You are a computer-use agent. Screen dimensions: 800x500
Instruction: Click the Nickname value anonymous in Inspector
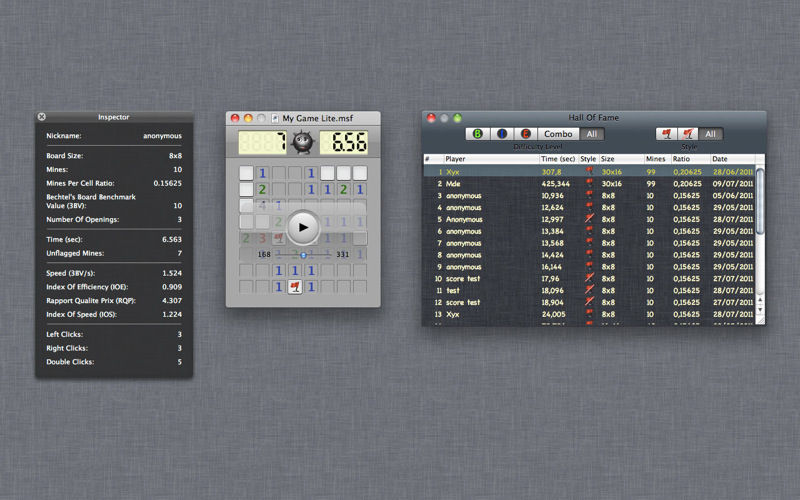point(162,136)
